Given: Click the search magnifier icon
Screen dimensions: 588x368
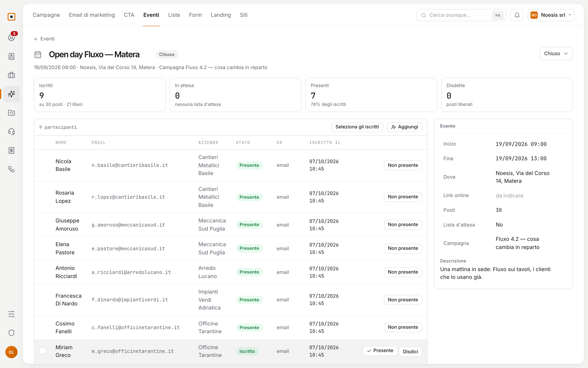Looking at the screenshot, I should click(423, 15).
